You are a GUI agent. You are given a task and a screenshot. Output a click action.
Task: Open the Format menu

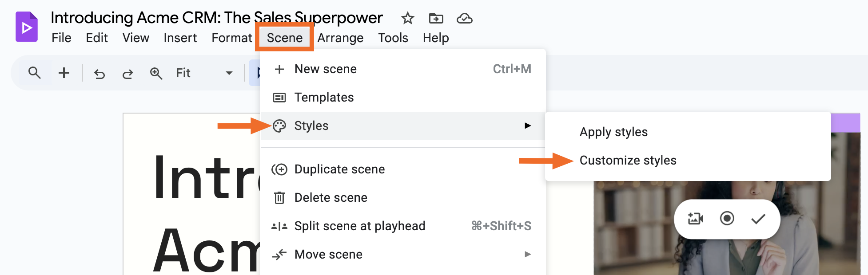coord(232,38)
